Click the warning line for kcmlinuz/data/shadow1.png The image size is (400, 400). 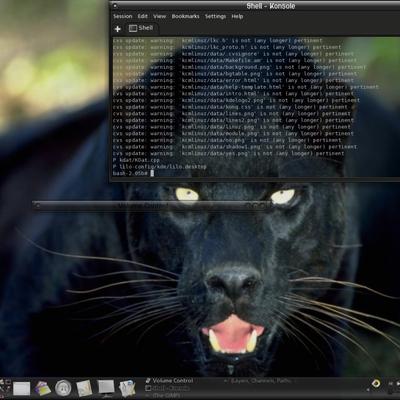(235, 147)
